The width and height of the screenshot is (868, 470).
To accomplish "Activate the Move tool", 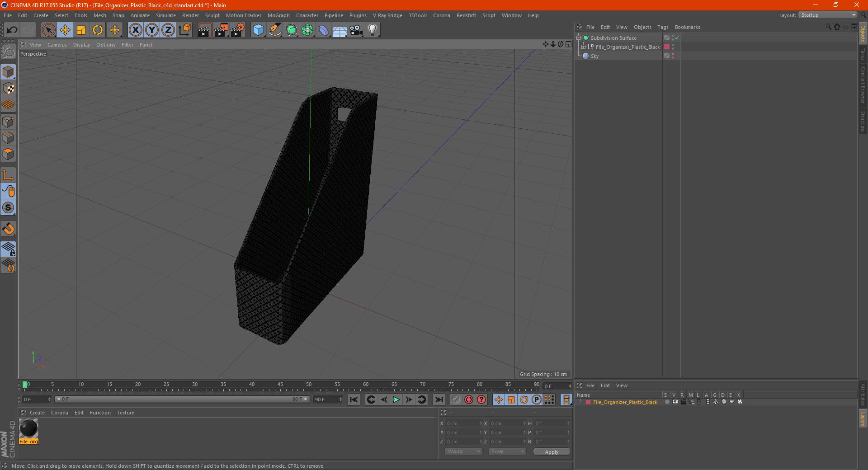I will [65, 30].
